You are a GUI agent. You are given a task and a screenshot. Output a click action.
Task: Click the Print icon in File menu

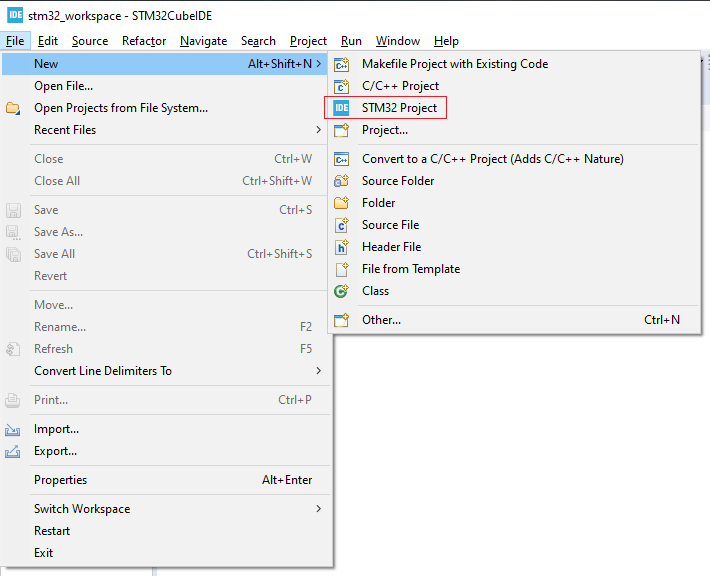13,400
